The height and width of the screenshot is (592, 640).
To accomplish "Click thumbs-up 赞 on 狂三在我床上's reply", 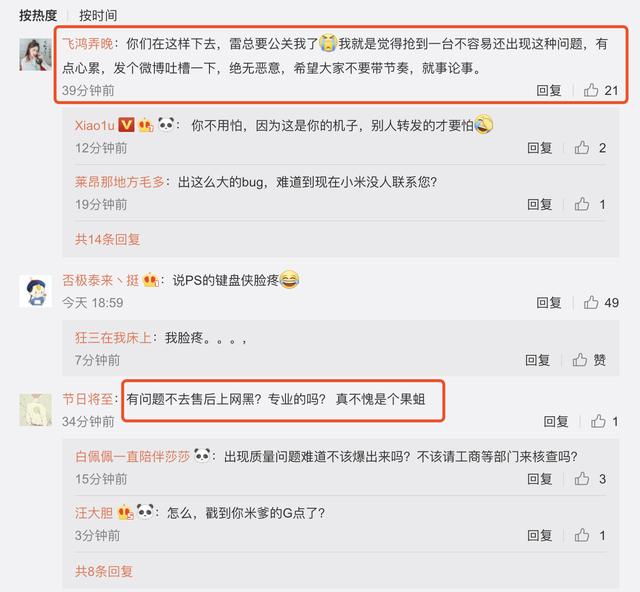I will click(589, 360).
